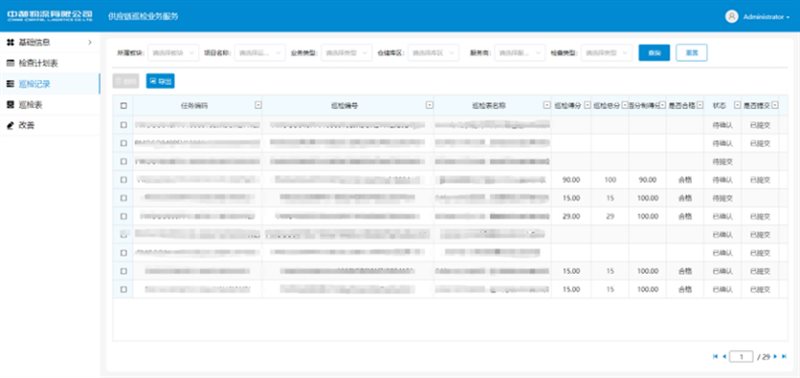
Task: Select 巡检记录 in the sidebar menu
Action: (50, 84)
